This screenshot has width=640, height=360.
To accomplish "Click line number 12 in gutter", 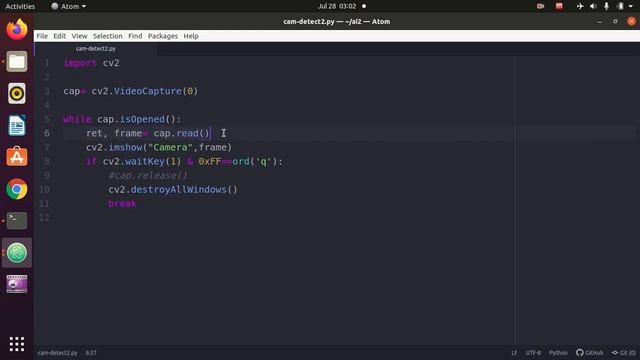I will [44, 218].
